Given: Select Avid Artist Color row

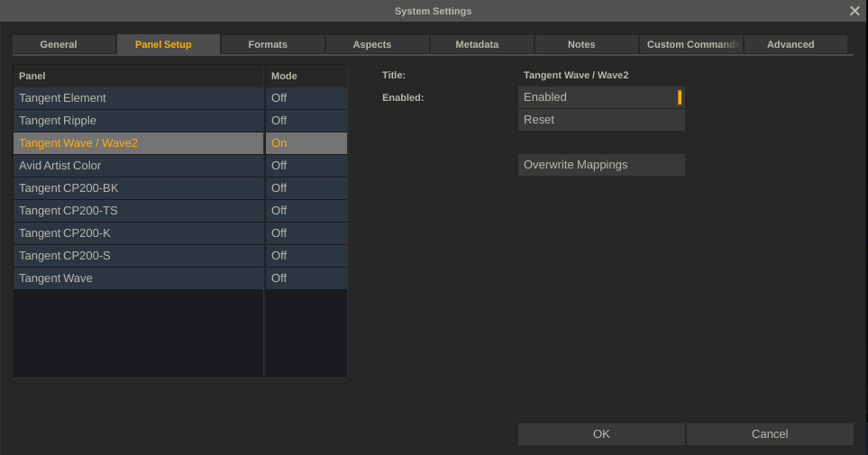Looking at the screenshot, I should pyautogui.click(x=139, y=166).
